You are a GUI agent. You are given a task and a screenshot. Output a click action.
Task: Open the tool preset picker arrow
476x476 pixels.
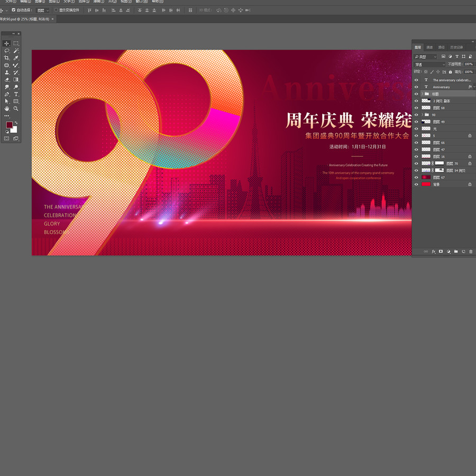click(7, 11)
